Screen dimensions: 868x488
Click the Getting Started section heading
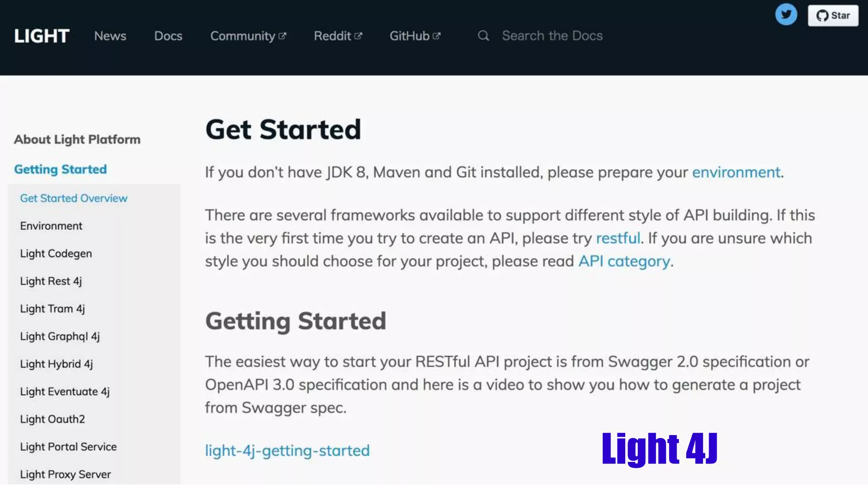(295, 321)
